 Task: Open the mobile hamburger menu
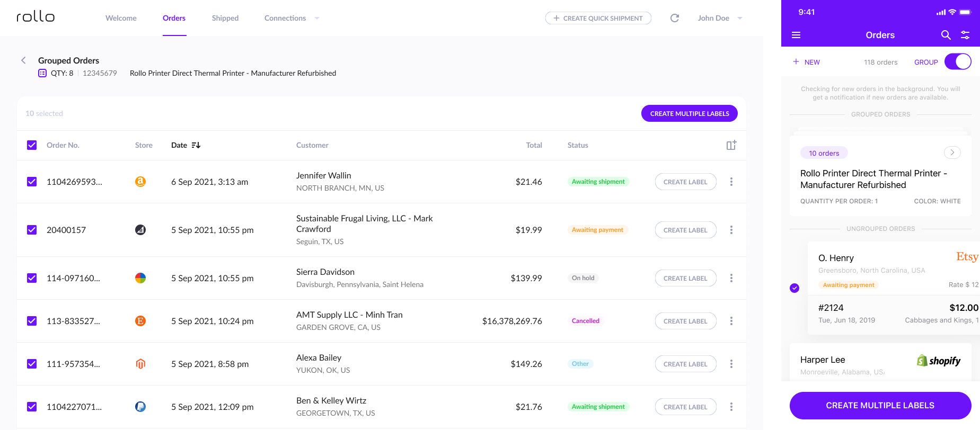(x=796, y=35)
